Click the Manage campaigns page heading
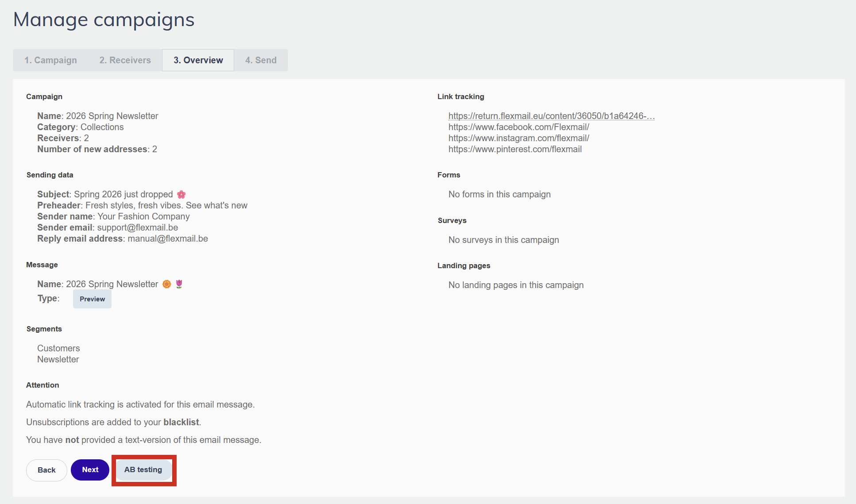 click(104, 20)
